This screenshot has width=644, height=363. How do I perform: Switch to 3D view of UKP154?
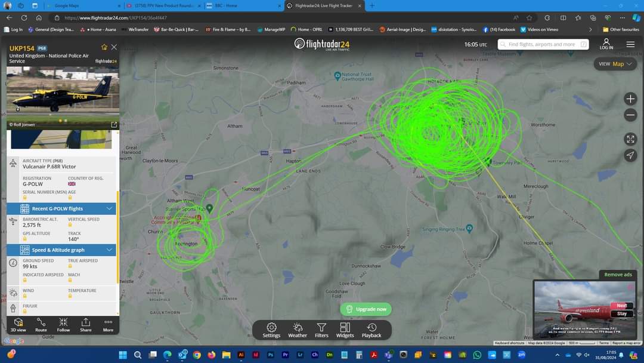[18, 325]
